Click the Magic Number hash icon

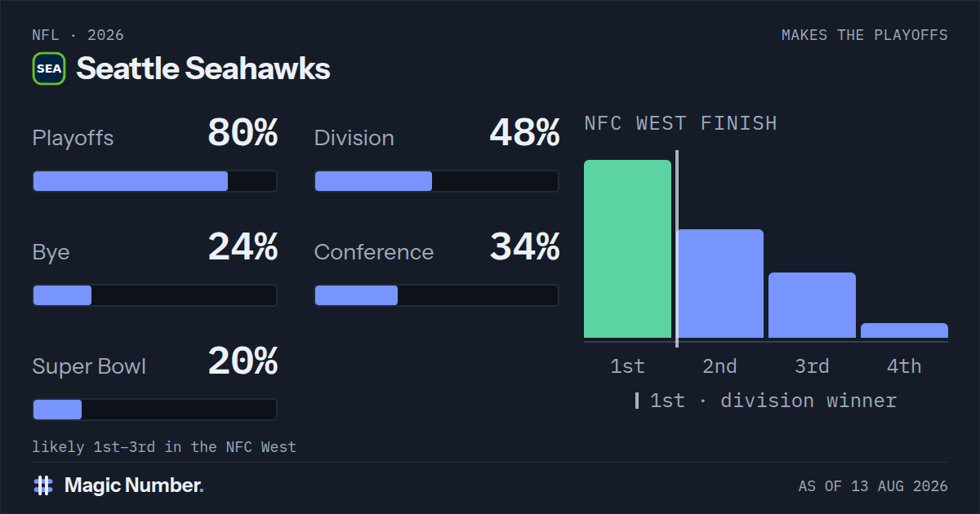43,485
